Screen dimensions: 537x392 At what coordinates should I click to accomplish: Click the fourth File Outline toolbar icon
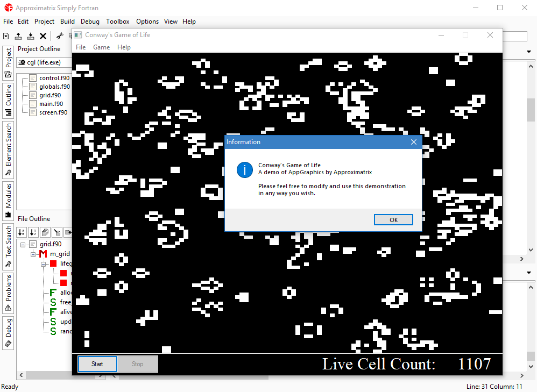(57, 232)
